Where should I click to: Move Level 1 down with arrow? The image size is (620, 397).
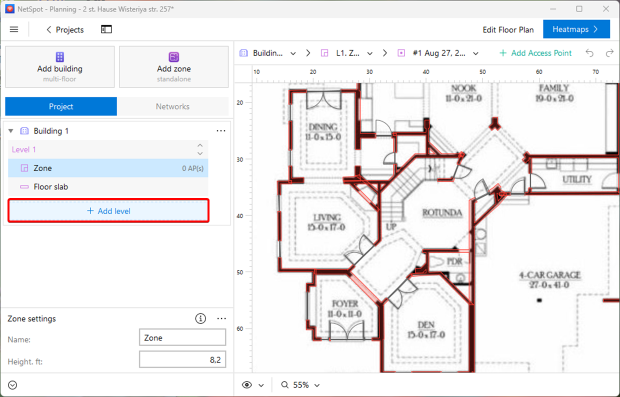[200, 153]
